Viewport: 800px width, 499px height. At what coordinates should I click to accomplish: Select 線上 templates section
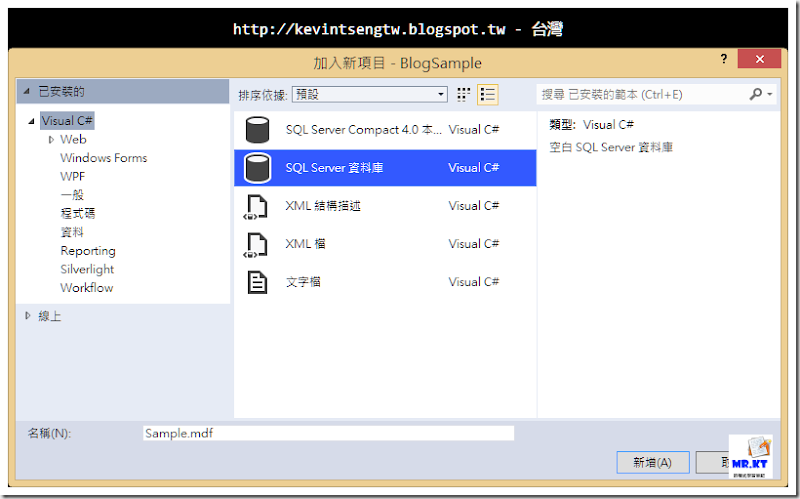(x=49, y=316)
